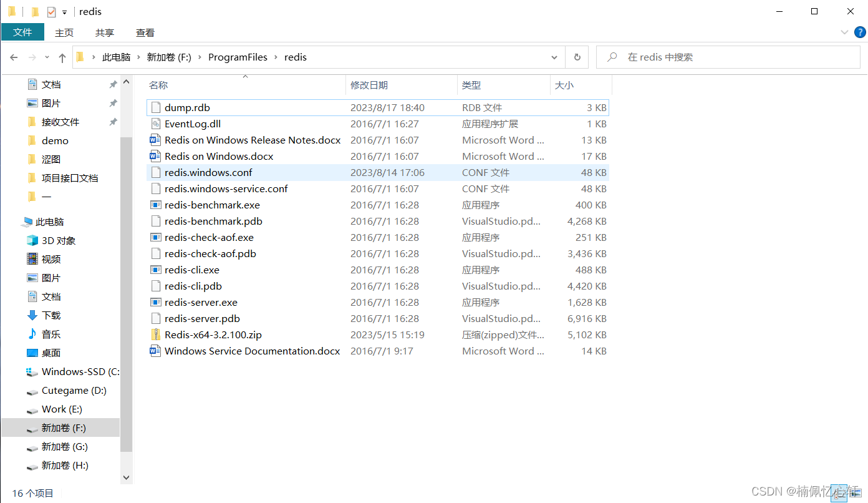The height and width of the screenshot is (503, 868).
Task: Switch to the 共享 ribbon tab
Action: click(x=105, y=32)
